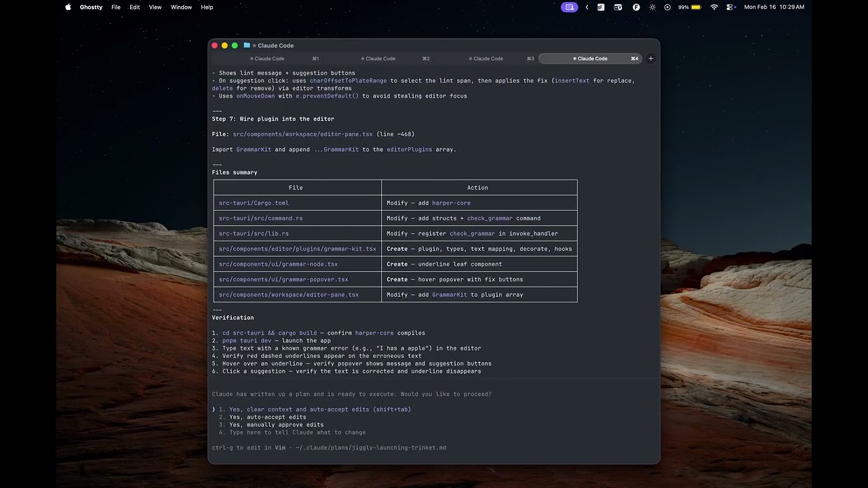Switch to the first Claude Code tab
This screenshot has width=868, height=488.
coord(267,58)
